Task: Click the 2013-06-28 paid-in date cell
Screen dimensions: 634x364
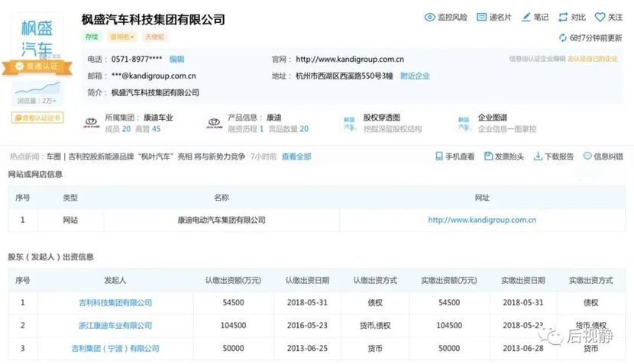Action: [x=522, y=348]
